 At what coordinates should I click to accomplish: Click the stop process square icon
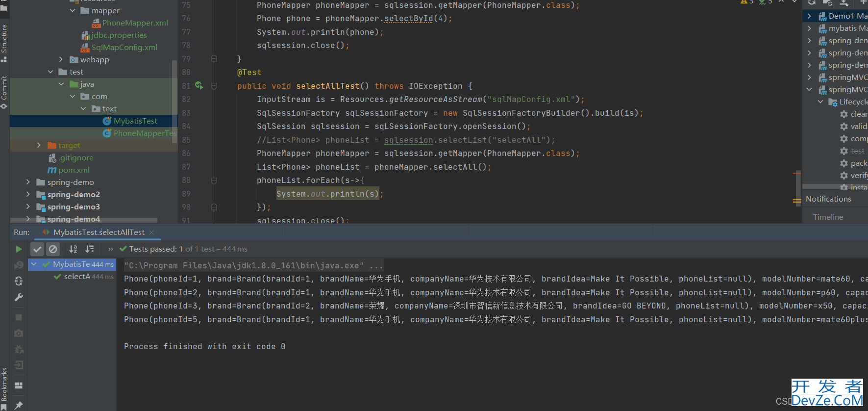pyautogui.click(x=19, y=317)
